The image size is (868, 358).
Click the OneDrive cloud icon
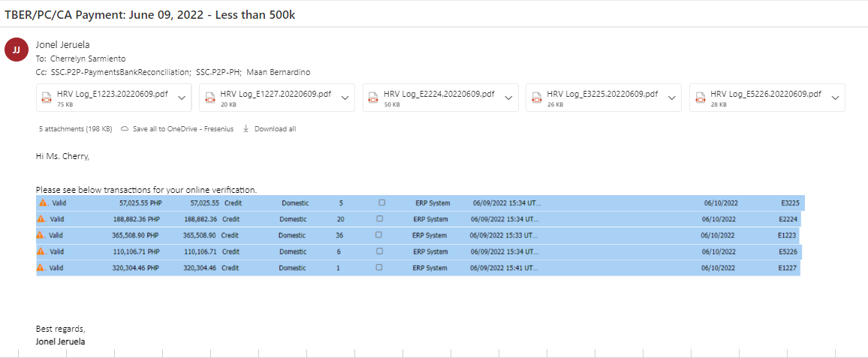(125, 129)
